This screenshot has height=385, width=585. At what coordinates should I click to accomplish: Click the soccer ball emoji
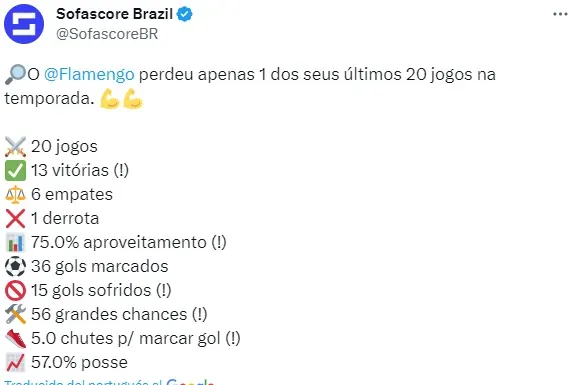(x=15, y=266)
